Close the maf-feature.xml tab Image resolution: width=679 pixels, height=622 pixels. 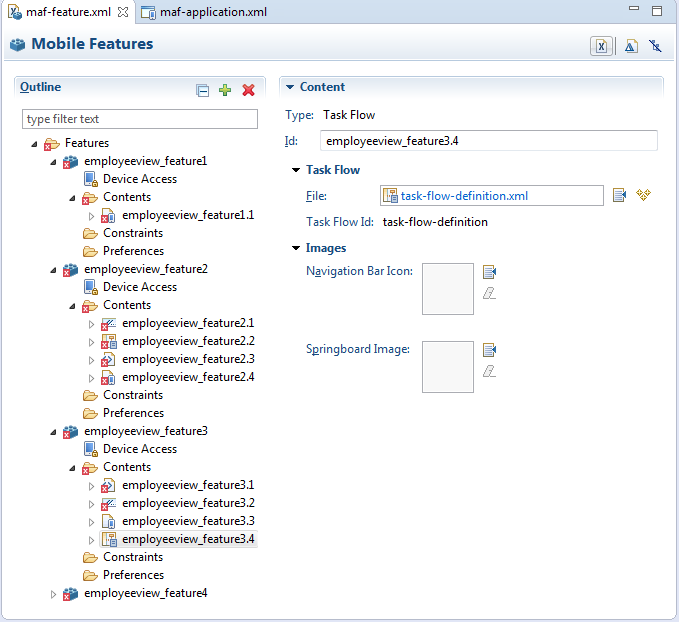[x=123, y=12]
